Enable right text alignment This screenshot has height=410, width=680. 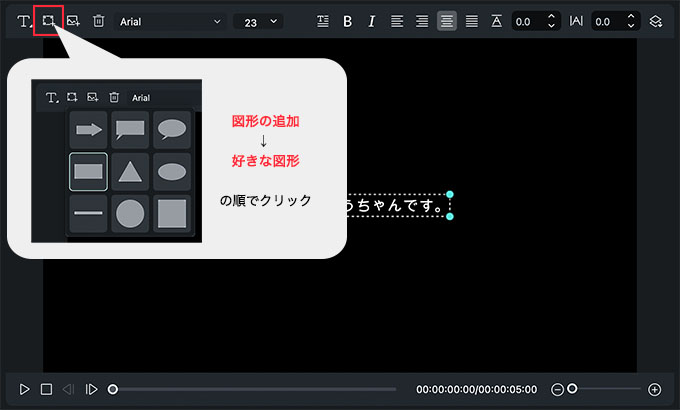point(422,21)
